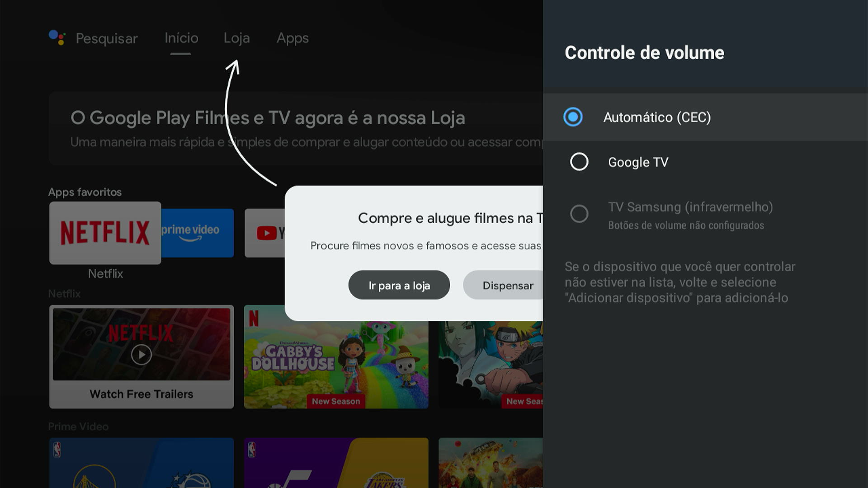Select Automático (CEC) volume control
The image size is (868, 488).
click(x=705, y=117)
